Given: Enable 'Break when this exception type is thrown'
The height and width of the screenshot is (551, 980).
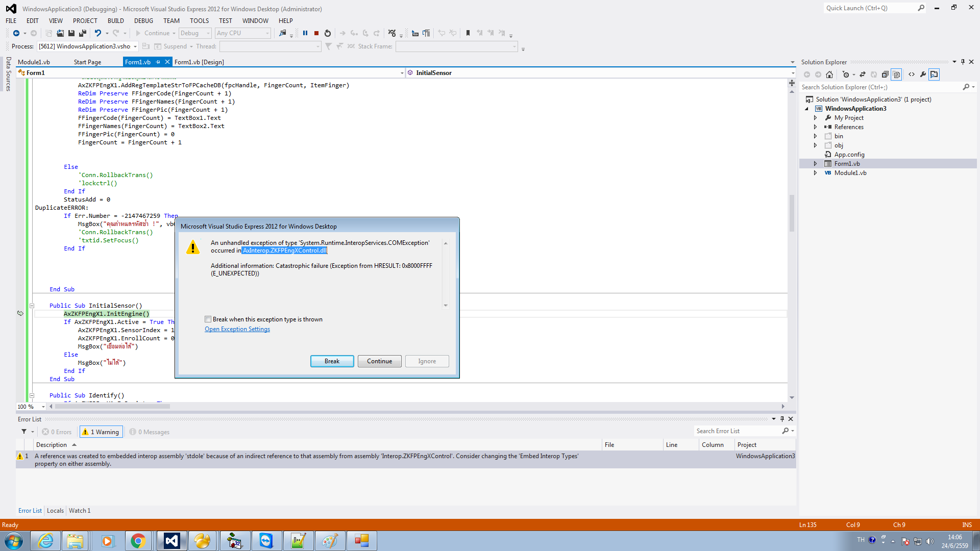Looking at the screenshot, I should [x=208, y=319].
